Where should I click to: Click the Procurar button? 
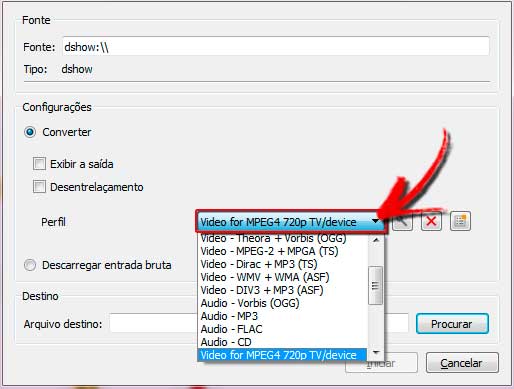pyautogui.click(x=452, y=324)
